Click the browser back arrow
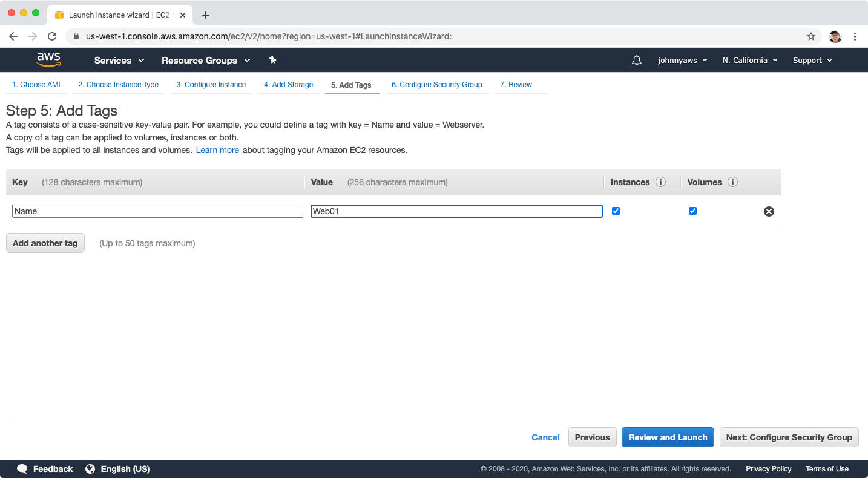The height and width of the screenshot is (478, 868). (x=13, y=36)
